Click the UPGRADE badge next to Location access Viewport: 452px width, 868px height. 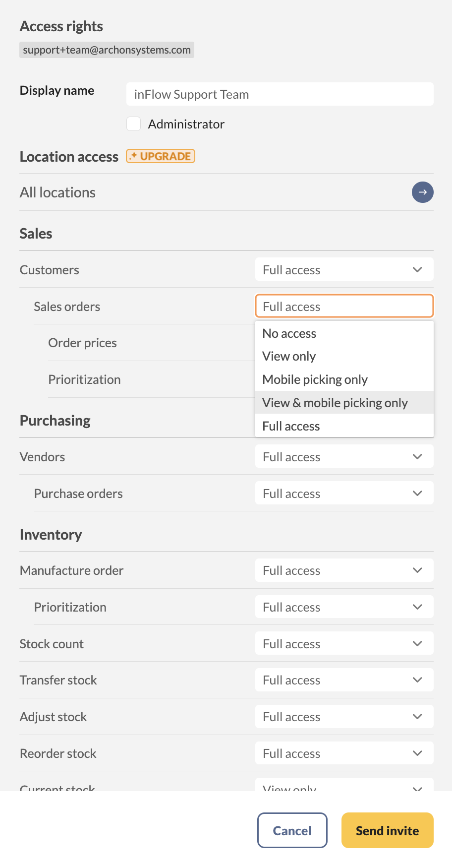click(161, 156)
